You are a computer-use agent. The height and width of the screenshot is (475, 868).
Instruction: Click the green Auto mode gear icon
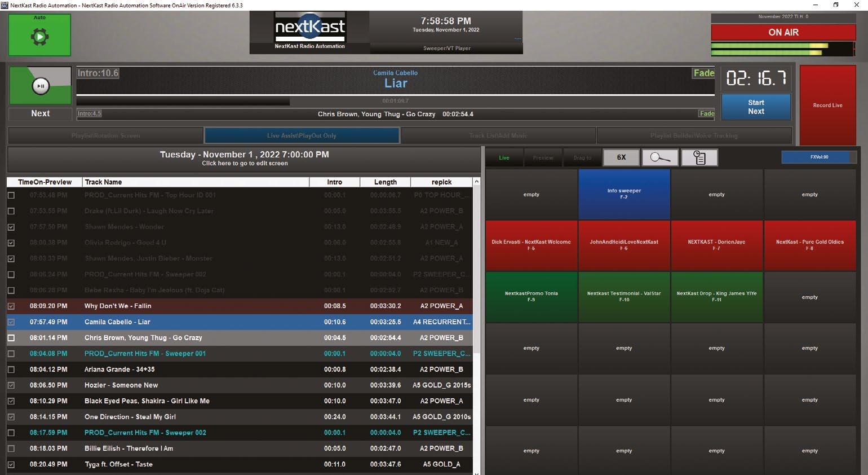[39, 37]
